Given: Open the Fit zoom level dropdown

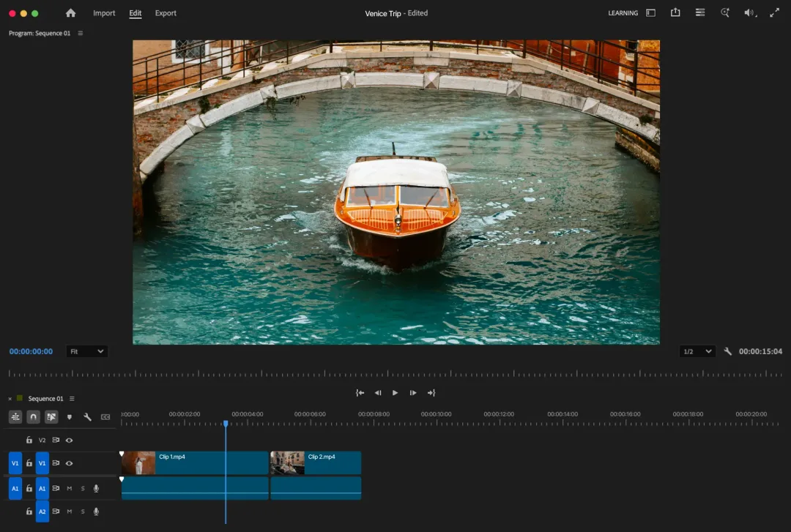Looking at the screenshot, I should tap(86, 351).
